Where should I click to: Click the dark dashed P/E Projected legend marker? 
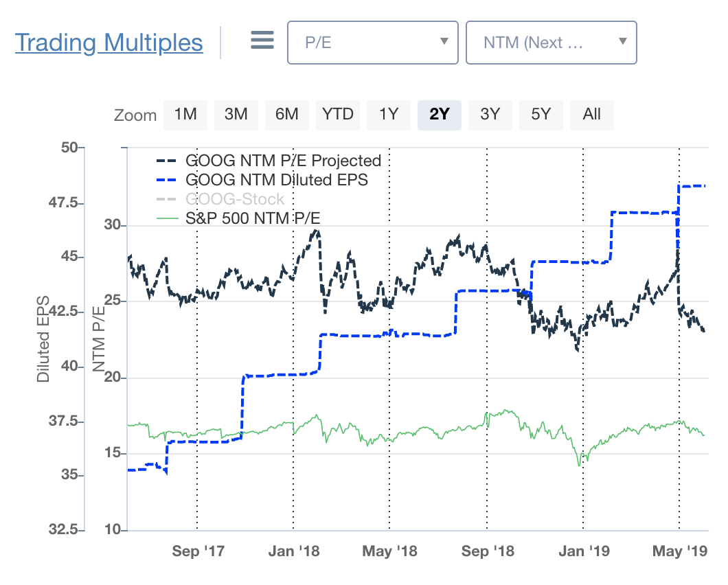[x=167, y=161]
